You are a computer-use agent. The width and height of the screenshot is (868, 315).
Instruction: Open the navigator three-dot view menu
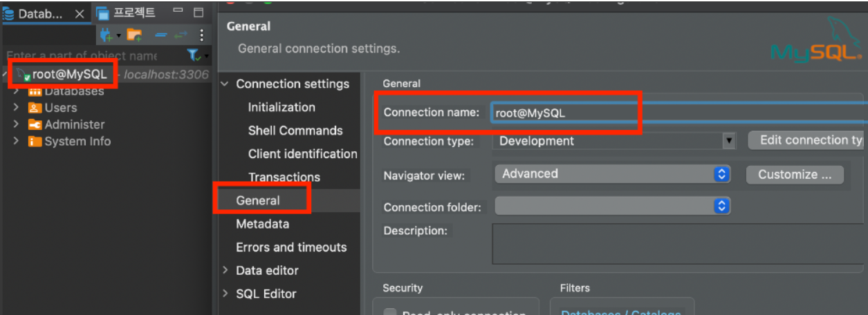[x=202, y=35]
